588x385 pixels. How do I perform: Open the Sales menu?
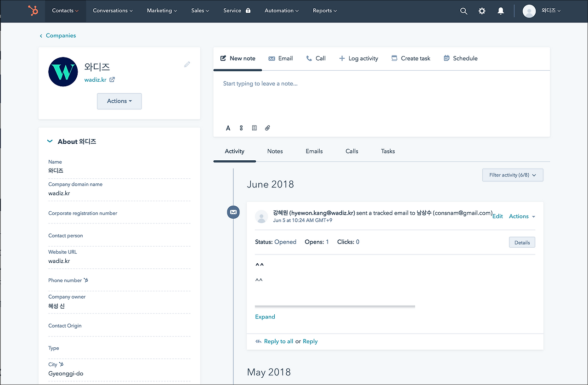(x=200, y=11)
